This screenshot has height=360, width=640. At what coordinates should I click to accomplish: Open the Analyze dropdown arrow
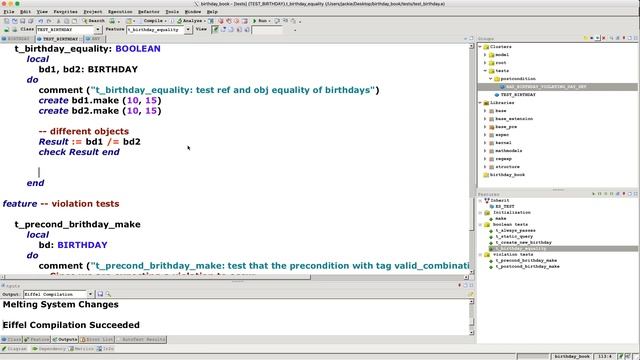coord(205,21)
